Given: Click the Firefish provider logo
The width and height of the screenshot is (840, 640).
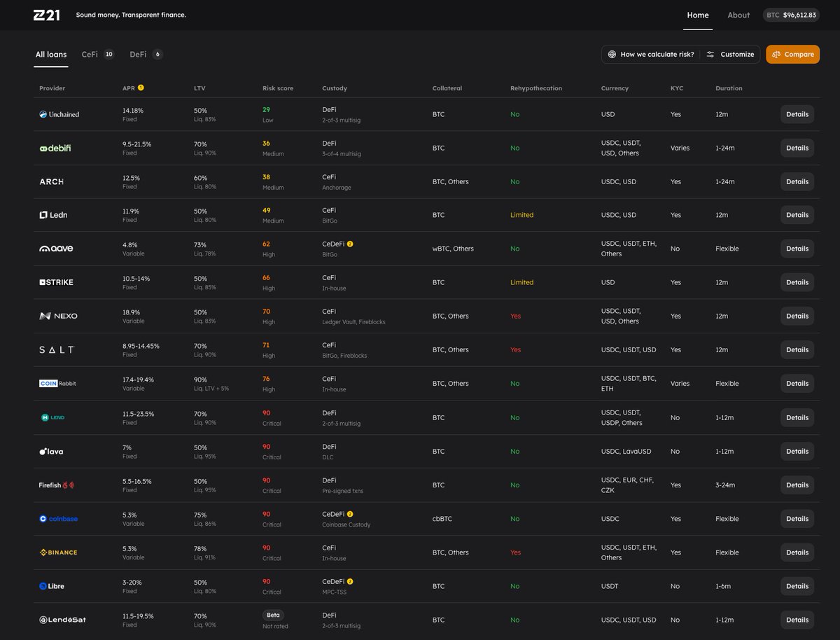Looking at the screenshot, I should pyautogui.click(x=57, y=485).
